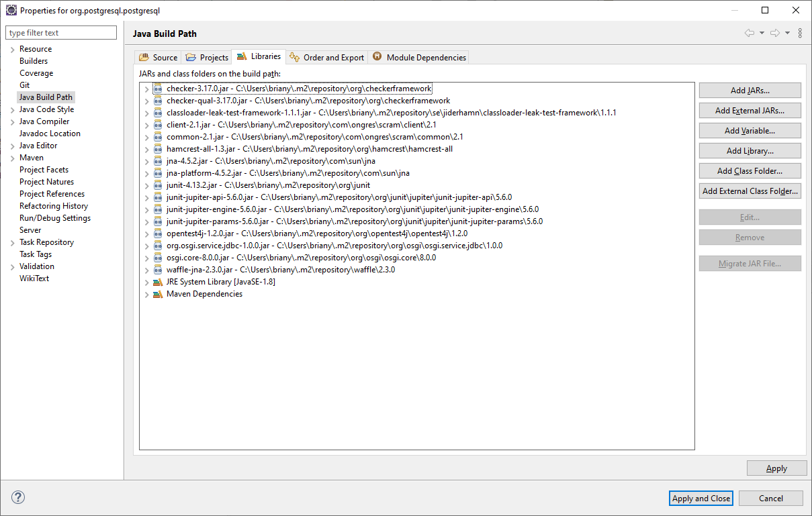Image resolution: width=812 pixels, height=516 pixels.
Task: Click the junit-4.13.2.jar file icon
Action: pos(158,185)
